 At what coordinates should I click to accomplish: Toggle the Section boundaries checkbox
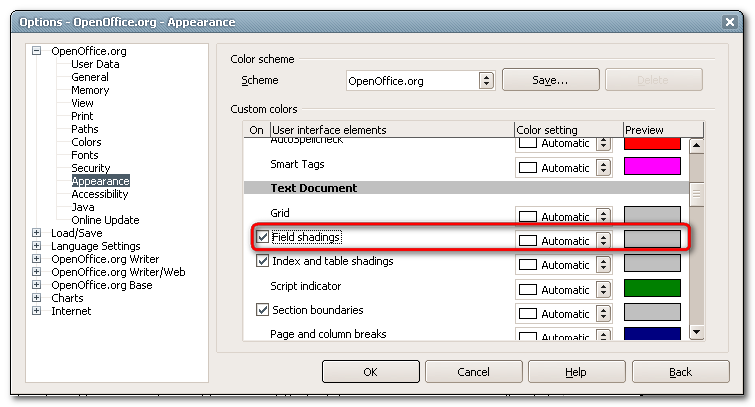(x=262, y=310)
